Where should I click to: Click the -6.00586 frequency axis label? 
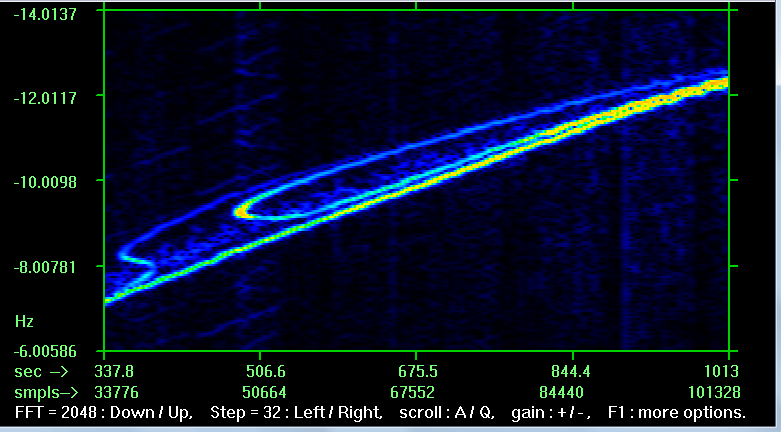(46, 351)
